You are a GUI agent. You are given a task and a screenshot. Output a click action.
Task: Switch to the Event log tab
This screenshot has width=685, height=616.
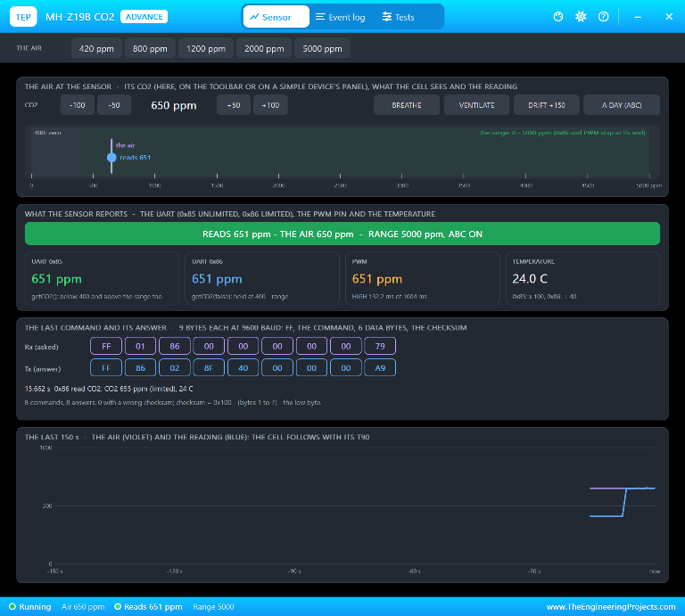pos(341,17)
